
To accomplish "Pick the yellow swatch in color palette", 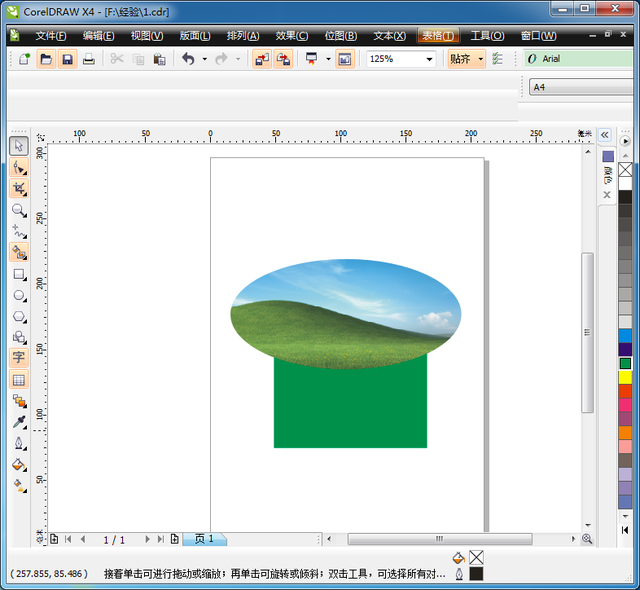I will pyautogui.click(x=625, y=378).
